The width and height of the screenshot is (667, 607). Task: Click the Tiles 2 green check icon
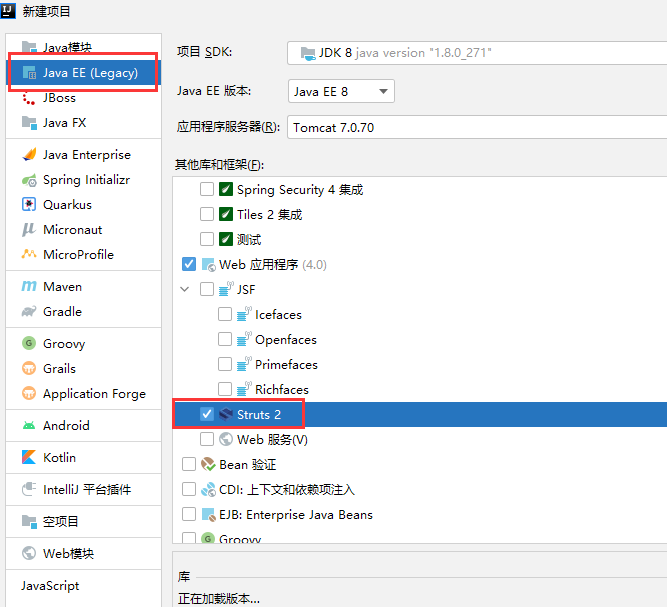point(226,214)
